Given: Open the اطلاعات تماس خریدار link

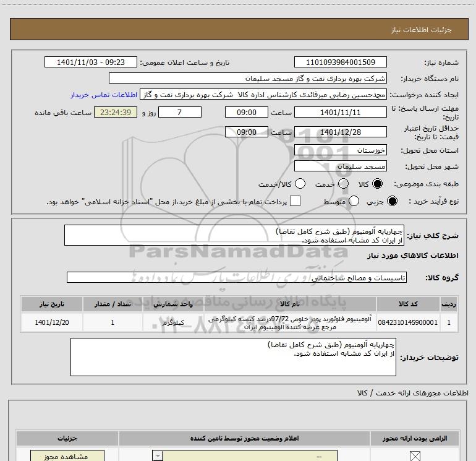Looking at the screenshot, I should pyautogui.click(x=104, y=95).
